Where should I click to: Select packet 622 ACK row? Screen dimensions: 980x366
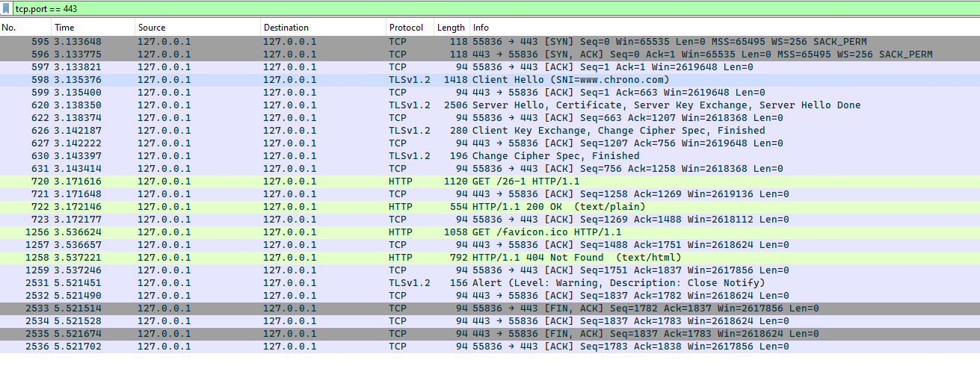tap(490, 118)
